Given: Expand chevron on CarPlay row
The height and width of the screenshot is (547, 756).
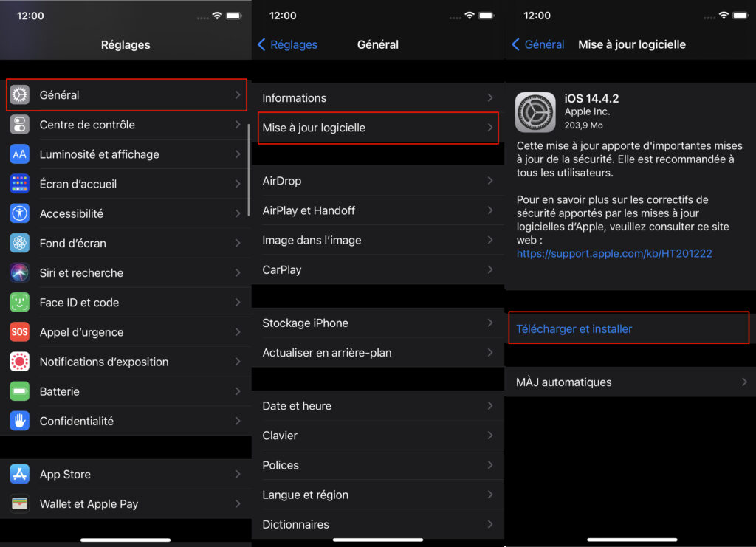Looking at the screenshot, I should pos(490,269).
